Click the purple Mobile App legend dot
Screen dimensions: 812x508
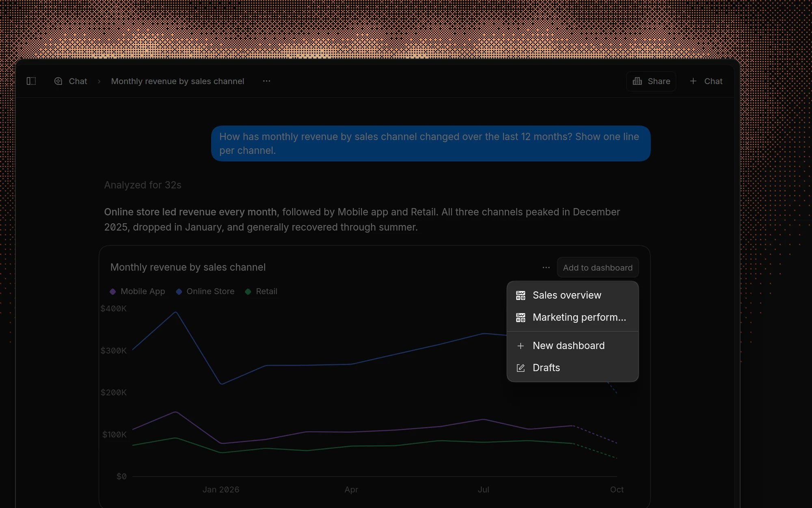(x=113, y=291)
